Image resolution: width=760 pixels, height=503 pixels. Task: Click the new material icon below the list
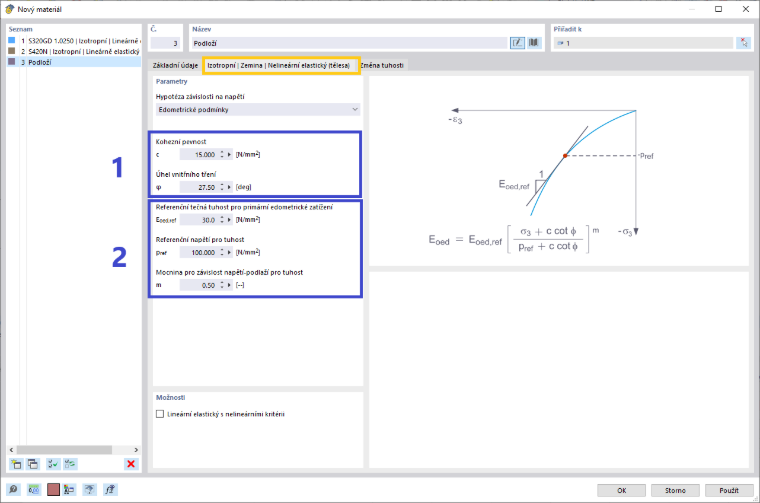[x=16, y=464]
